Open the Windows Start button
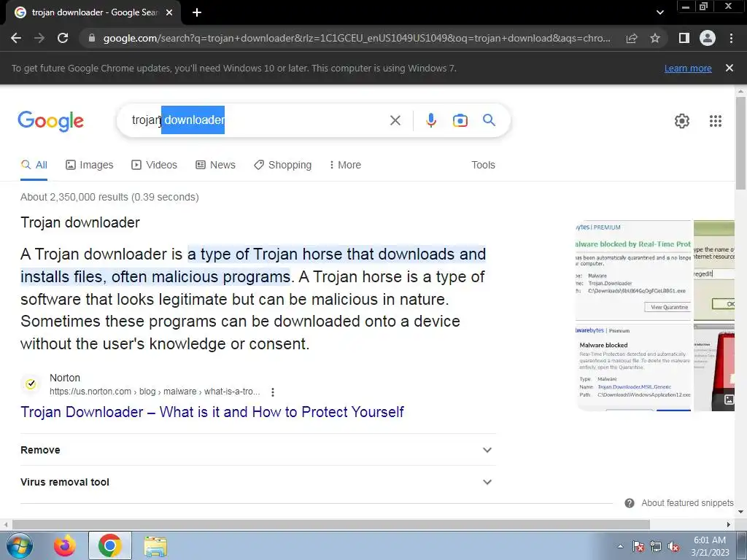747x560 pixels. point(20,545)
